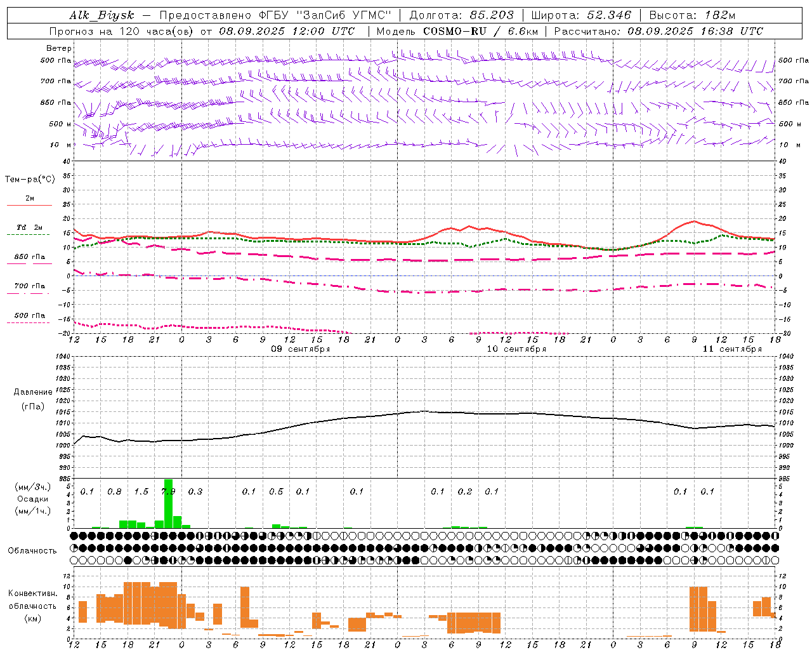812x650 pixels.
Task: Click the 'Давление' pressure label
Action: pyautogui.click(x=33, y=392)
